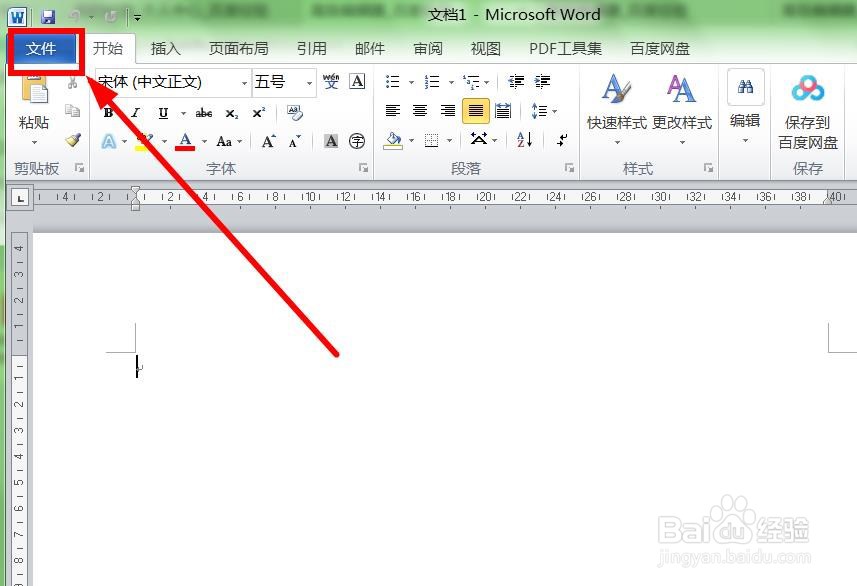Image resolution: width=857 pixels, height=586 pixels.
Task: Open the customize quick access toolbar arrow
Action: click(x=137, y=17)
